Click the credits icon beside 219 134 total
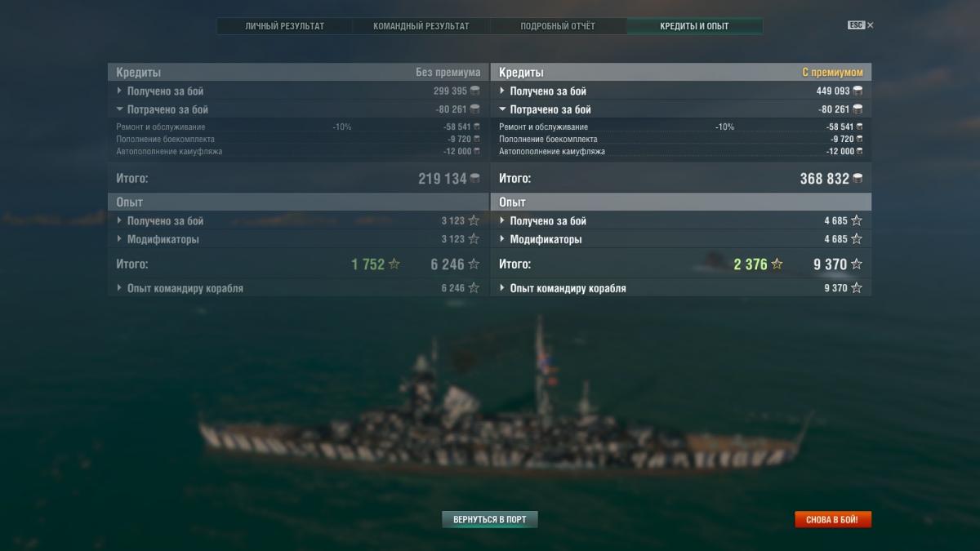The image size is (980, 551). [475, 178]
